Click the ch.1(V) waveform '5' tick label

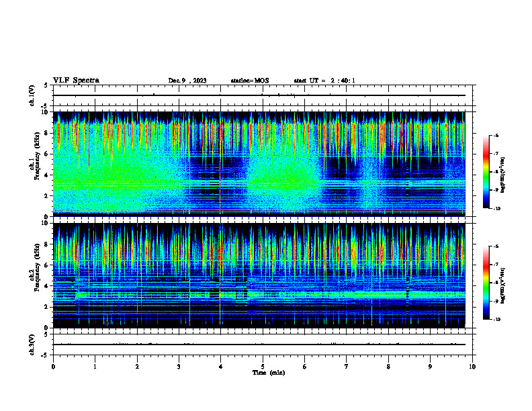tap(46, 85)
